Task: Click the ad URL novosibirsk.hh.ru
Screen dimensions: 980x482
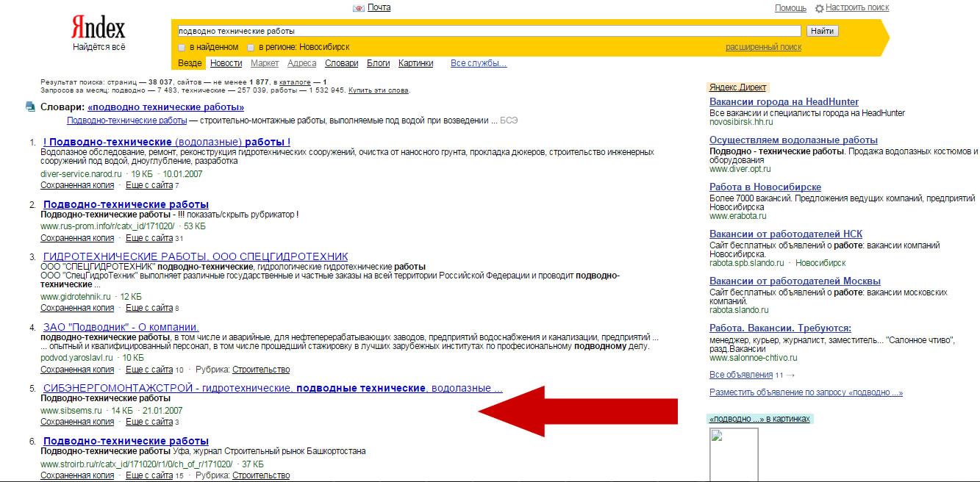Action: point(741,122)
